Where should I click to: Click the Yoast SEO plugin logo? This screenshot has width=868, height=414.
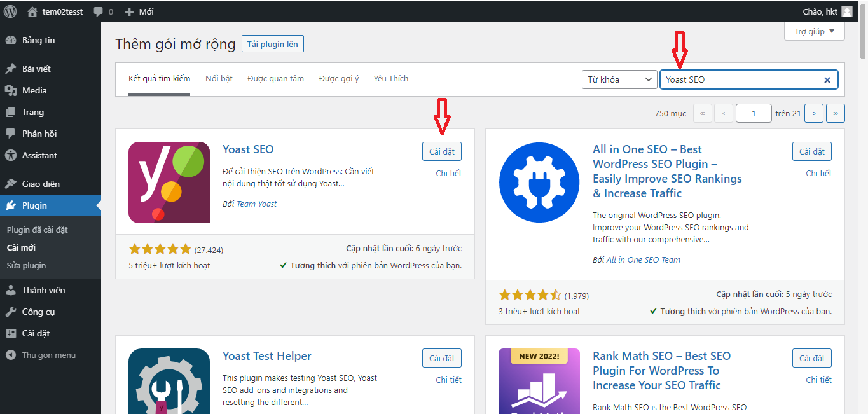pos(169,183)
